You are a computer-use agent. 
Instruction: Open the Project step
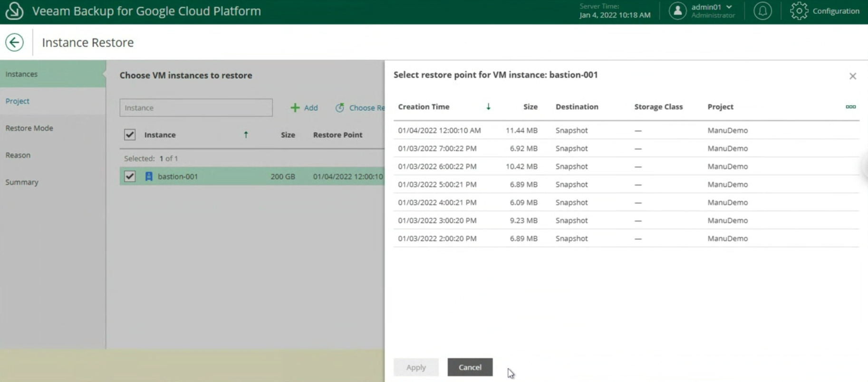coord(52,101)
